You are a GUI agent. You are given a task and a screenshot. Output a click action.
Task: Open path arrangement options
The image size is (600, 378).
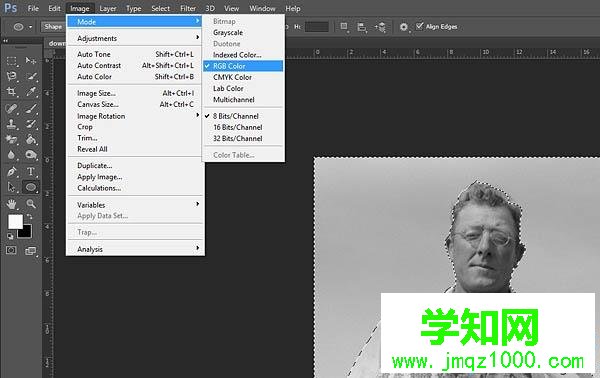point(381,27)
